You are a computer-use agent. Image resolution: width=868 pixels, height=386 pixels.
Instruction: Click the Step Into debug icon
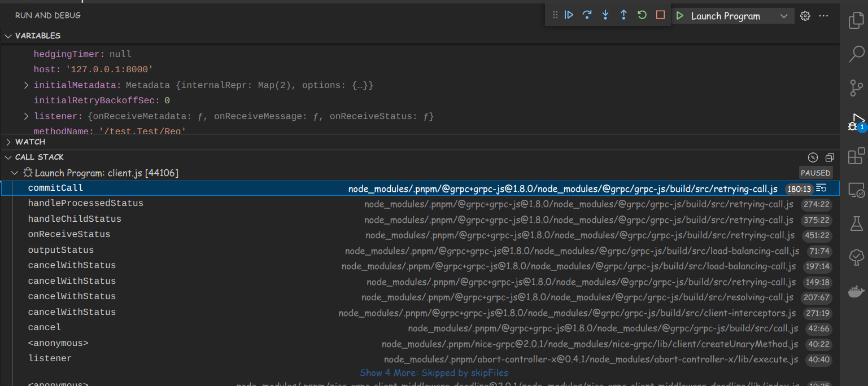point(605,15)
